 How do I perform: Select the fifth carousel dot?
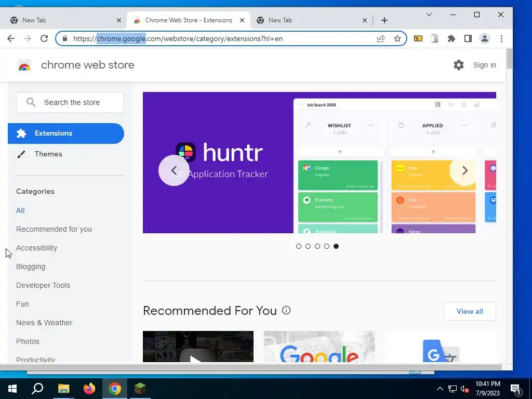pyautogui.click(x=336, y=246)
